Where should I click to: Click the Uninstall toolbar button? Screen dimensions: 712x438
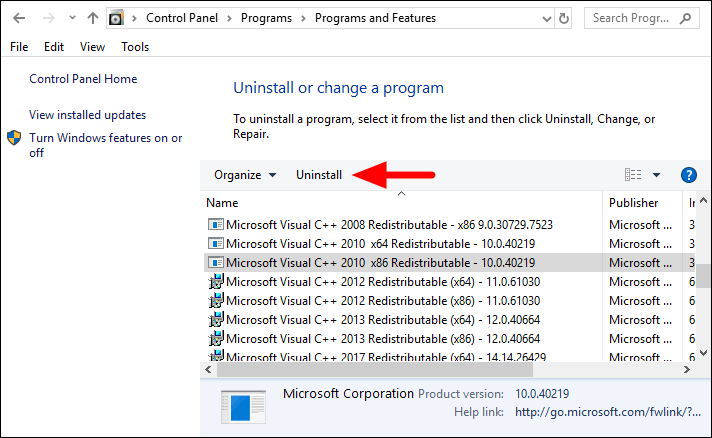319,175
